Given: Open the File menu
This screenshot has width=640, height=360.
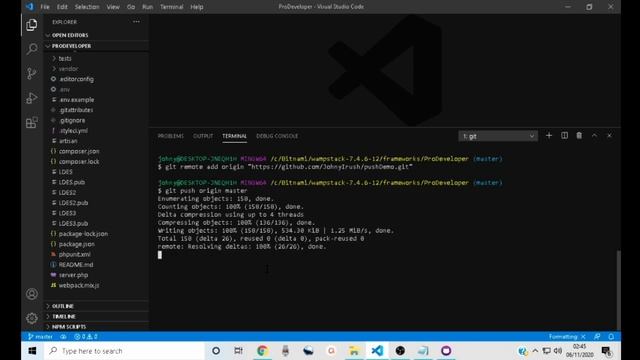Looking at the screenshot, I should coord(45,7).
